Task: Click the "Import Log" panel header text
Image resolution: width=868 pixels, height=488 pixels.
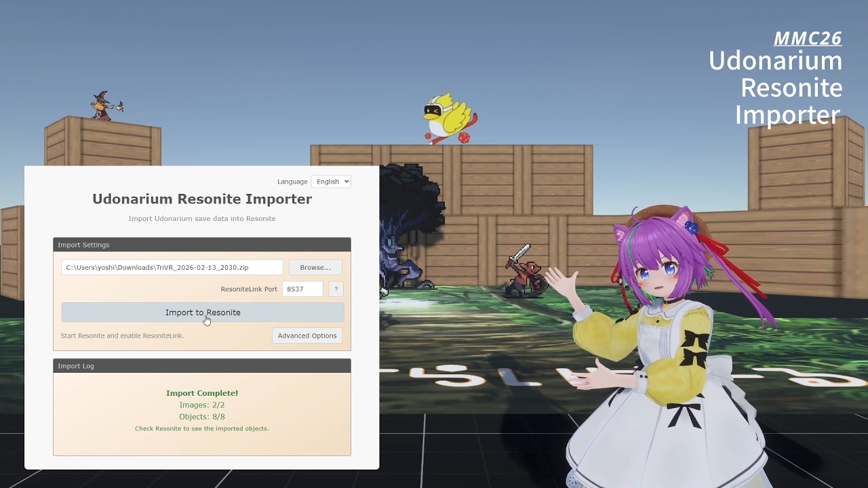Action: coord(76,366)
